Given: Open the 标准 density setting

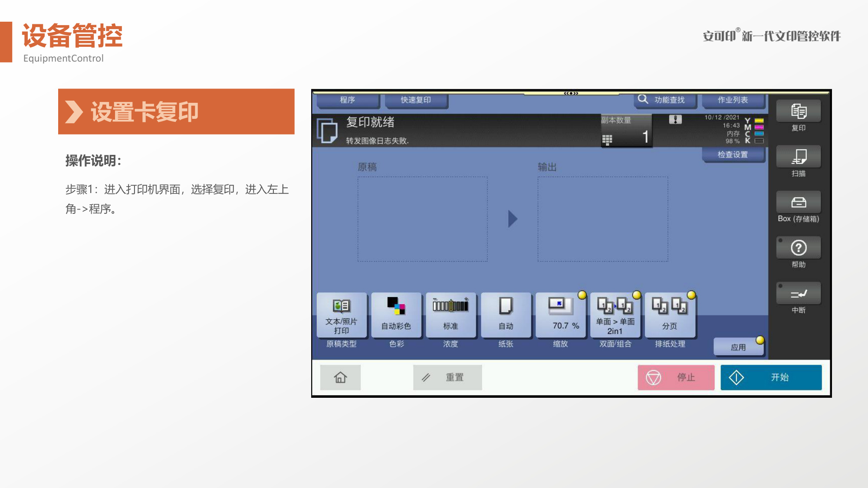Looking at the screenshot, I should (451, 315).
